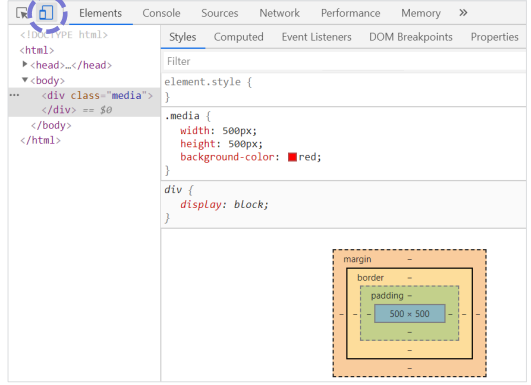
Task: Open the three-dot node actions menu
Action: 14,95
